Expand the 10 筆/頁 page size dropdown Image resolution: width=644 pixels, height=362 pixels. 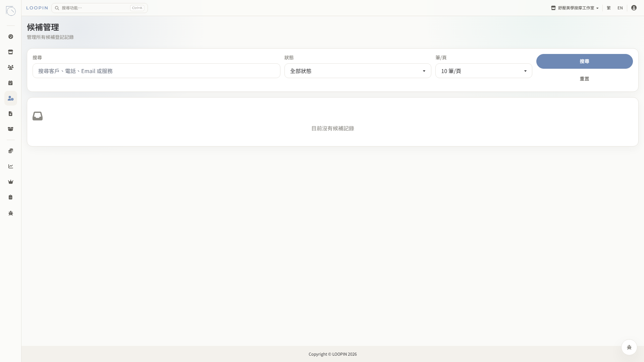pos(484,71)
